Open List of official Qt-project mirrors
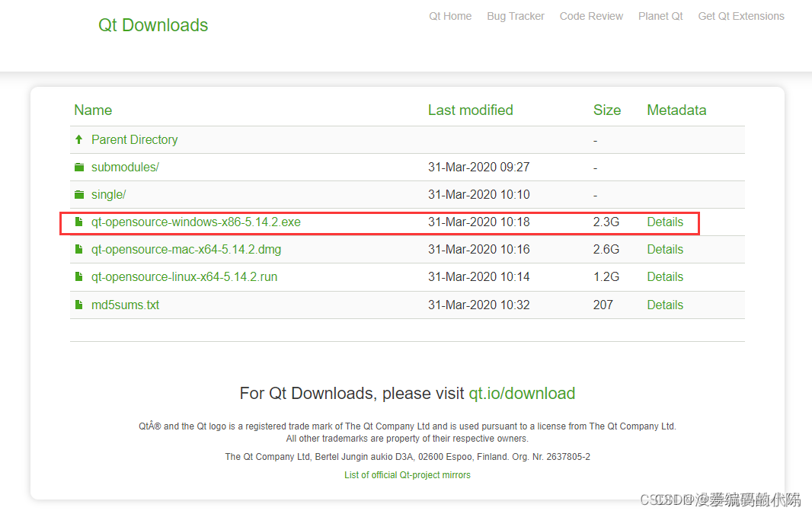Image resolution: width=812 pixels, height=514 pixels. coord(408,474)
